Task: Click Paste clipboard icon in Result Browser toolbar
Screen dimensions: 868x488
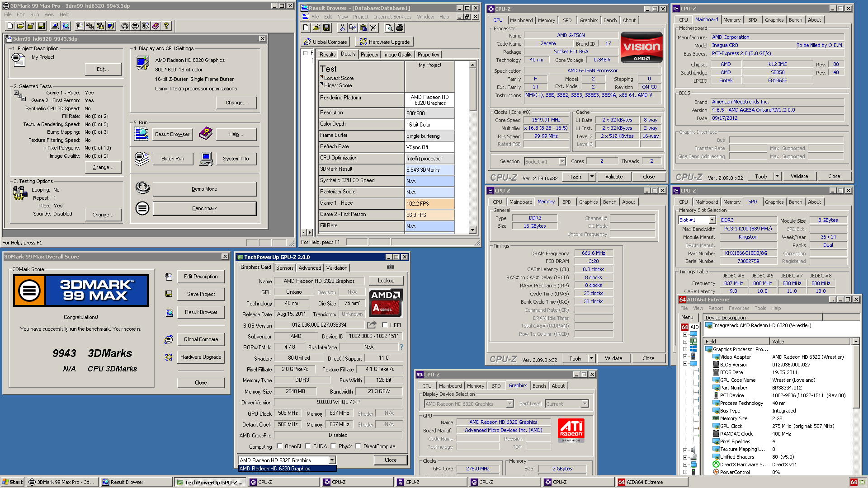Action: [363, 28]
